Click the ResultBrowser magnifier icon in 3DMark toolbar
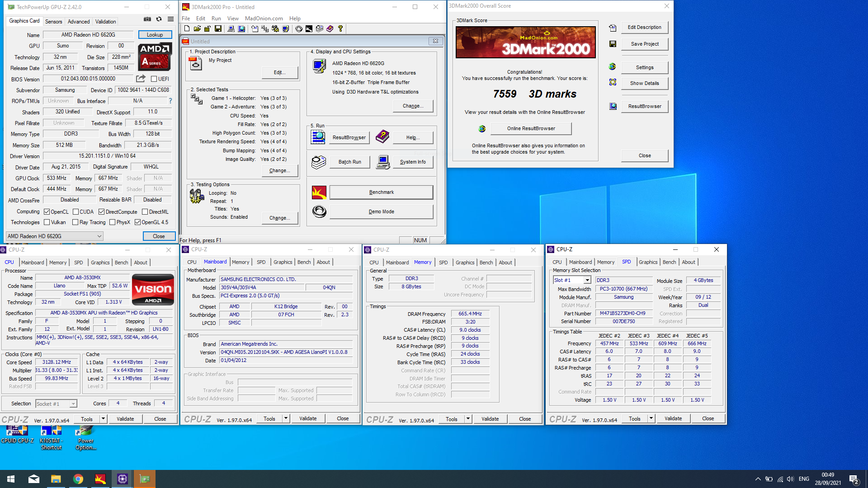868x488 pixels. [x=241, y=29]
